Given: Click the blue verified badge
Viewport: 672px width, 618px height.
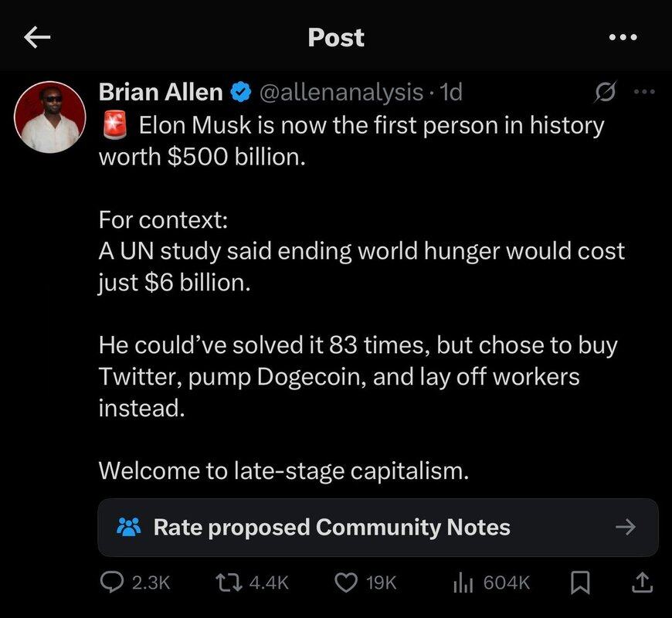Looking at the screenshot, I should pyautogui.click(x=240, y=93).
